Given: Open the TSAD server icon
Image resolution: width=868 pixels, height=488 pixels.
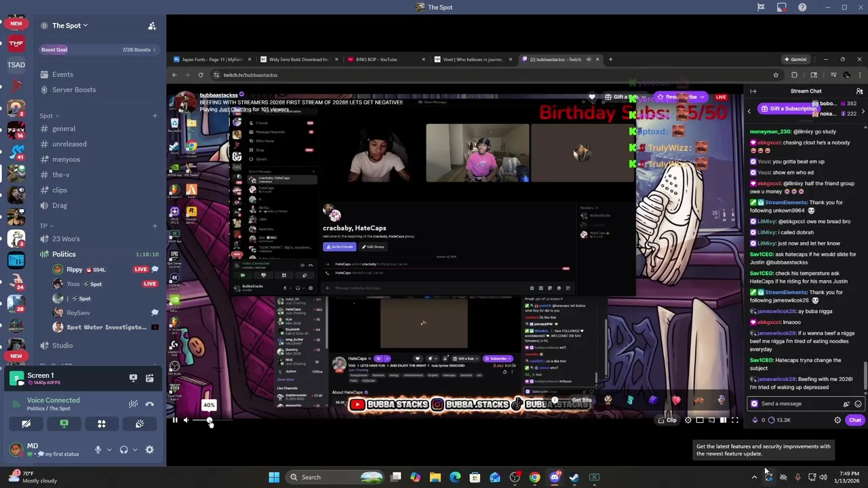Looking at the screenshot, I should pos(16,65).
